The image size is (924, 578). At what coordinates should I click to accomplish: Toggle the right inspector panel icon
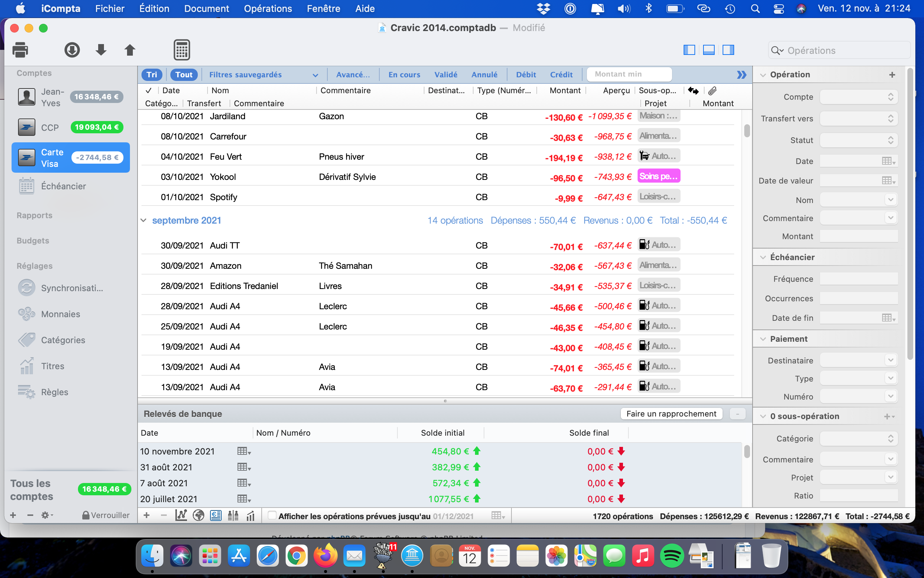(728, 50)
